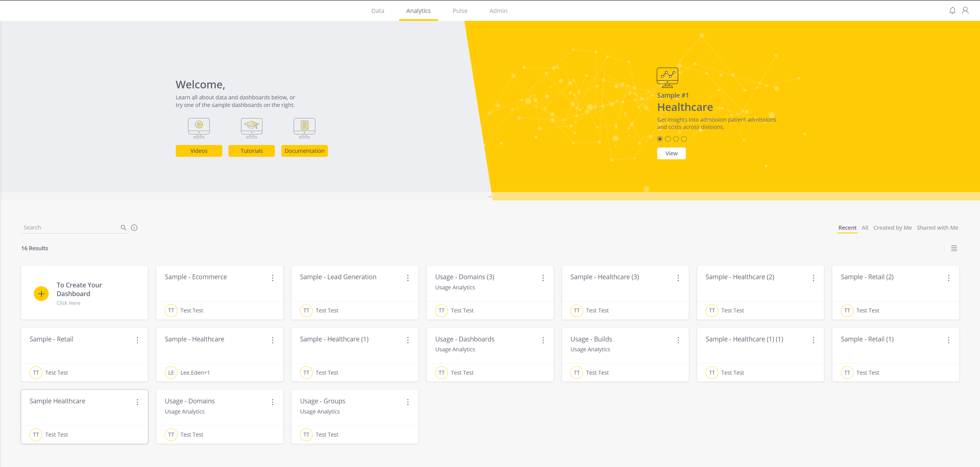
Task: Click the Videos button
Action: (x=199, y=151)
